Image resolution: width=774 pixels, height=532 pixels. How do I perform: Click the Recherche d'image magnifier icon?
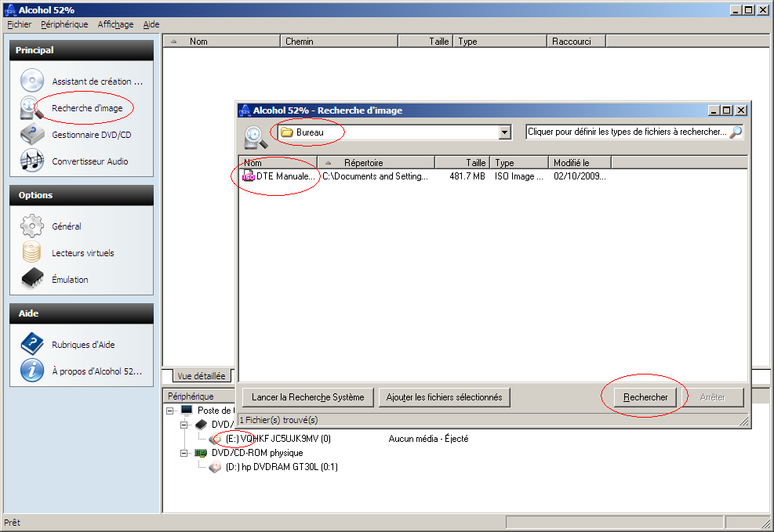pos(31,108)
